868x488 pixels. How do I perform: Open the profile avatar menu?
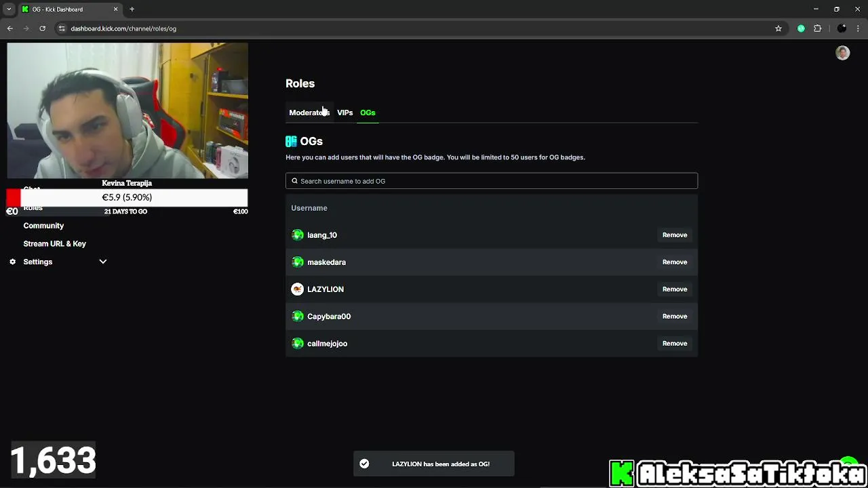(x=842, y=53)
